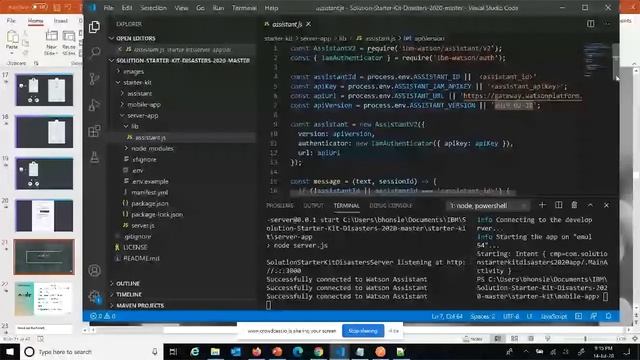Open File Explorer from taskbar

click(215, 351)
